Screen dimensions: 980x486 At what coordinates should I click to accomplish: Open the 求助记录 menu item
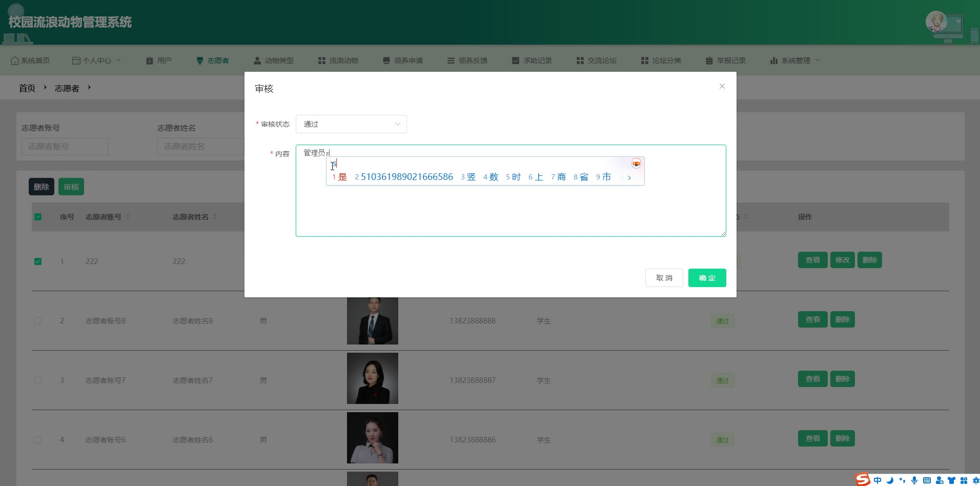point(532,60)
